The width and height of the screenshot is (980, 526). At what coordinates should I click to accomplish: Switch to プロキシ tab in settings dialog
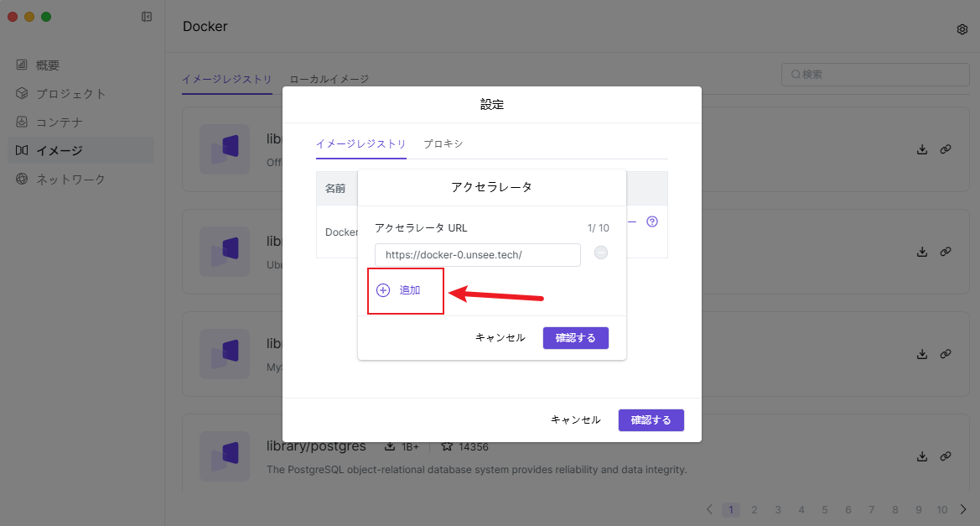tap(443, 143)
